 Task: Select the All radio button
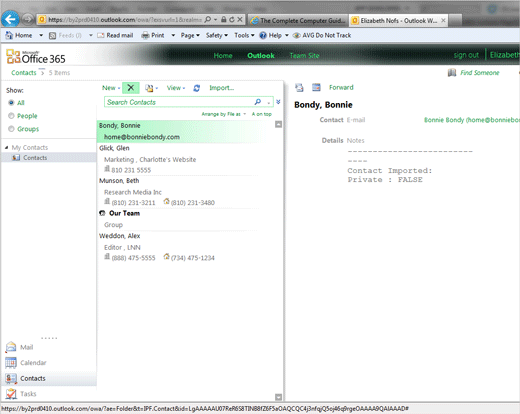[x=11, y=103]
